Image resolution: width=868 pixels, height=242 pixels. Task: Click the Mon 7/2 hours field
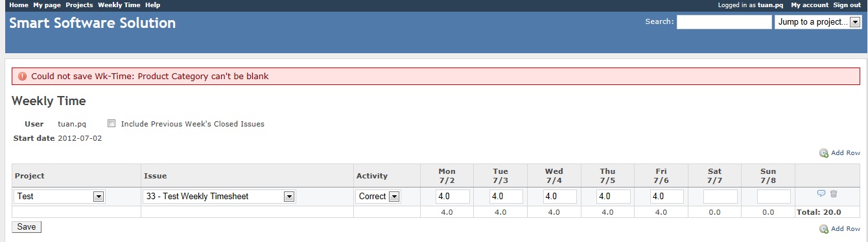[x=453, y=196]
